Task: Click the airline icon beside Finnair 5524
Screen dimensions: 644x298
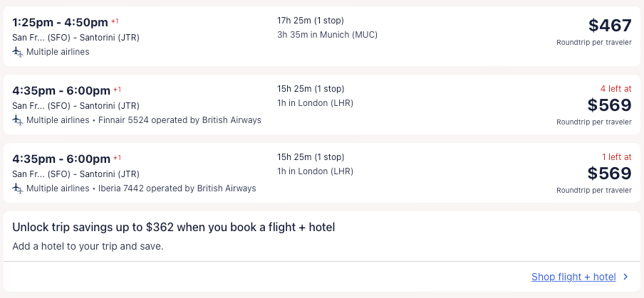Action: [18, 120]
